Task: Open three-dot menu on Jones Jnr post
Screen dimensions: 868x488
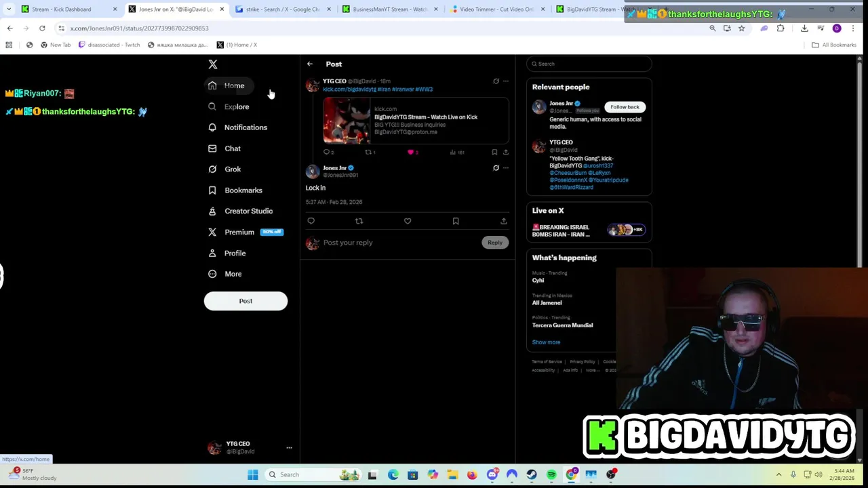Action: coord(506,168)
